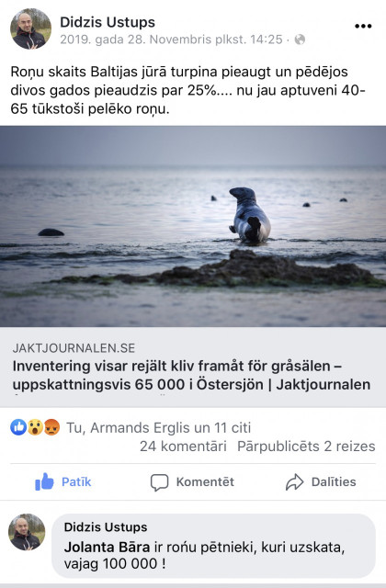Expand the 24 komentāri list
The height and width of the screenshot is (588, 386).
(183, 447)
